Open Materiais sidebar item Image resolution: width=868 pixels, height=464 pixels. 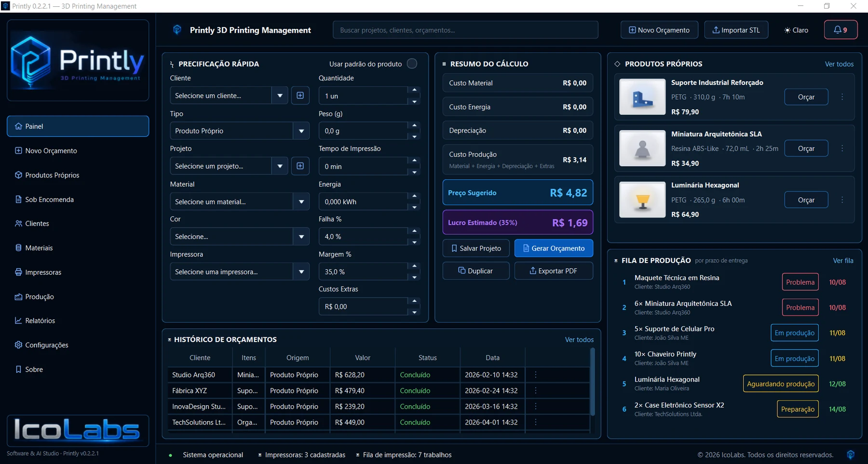[x=78, y=248]
